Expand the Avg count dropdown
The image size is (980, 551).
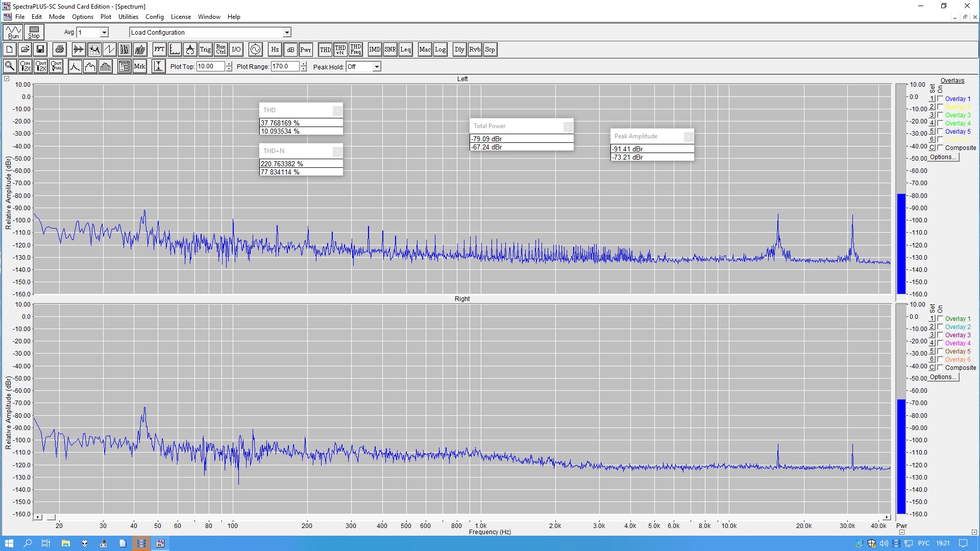[104, 33]
